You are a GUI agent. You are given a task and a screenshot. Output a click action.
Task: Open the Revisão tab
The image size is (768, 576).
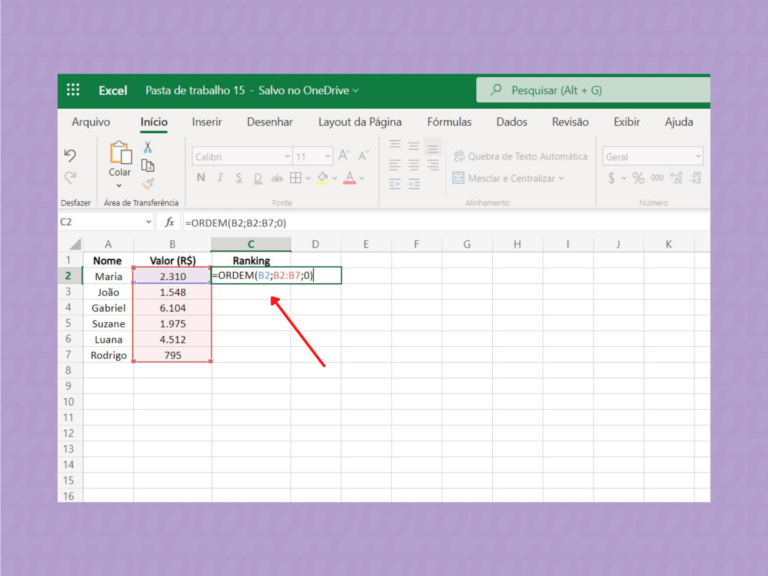[x=570, y=122]
